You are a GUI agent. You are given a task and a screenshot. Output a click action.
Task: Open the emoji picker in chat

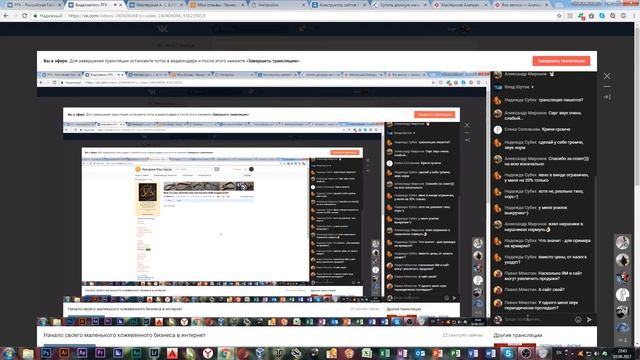click(578, 320)
